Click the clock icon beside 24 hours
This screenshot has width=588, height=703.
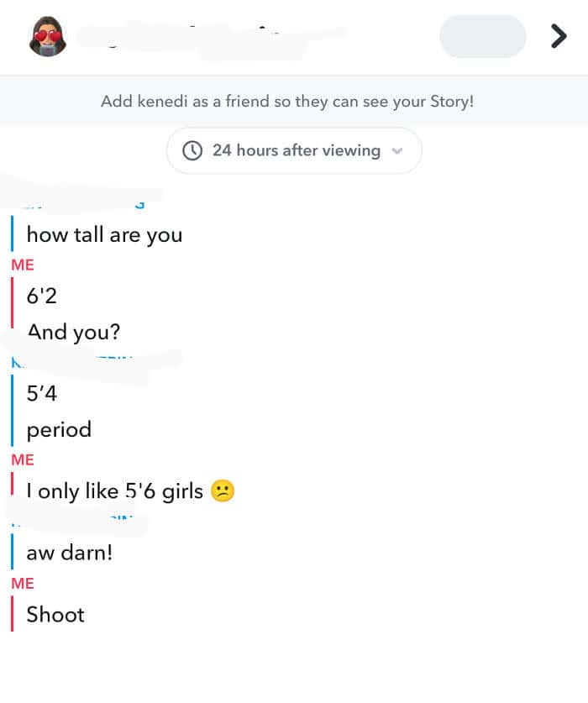point(193,150)
